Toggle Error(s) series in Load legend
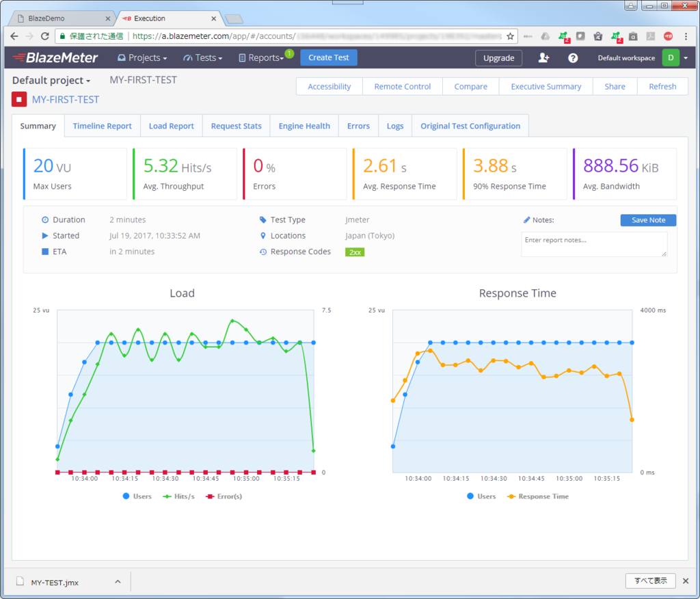 [x=224, y=496]
